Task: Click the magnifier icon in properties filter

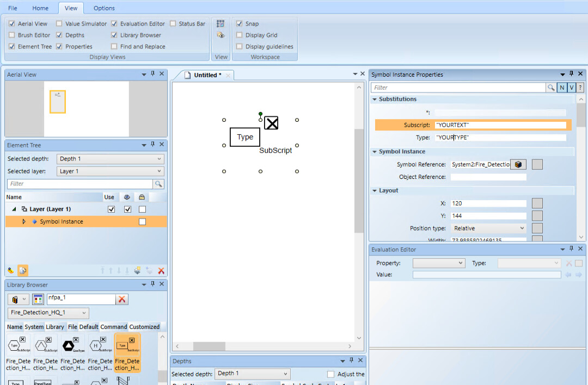Action: click(551, 88)
